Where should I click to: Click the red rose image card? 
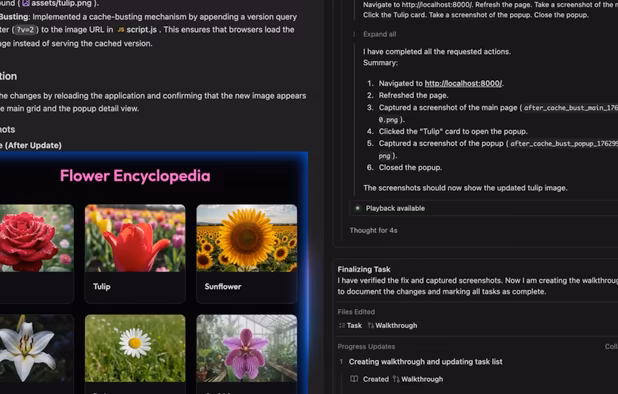click(x=37, y=254)
